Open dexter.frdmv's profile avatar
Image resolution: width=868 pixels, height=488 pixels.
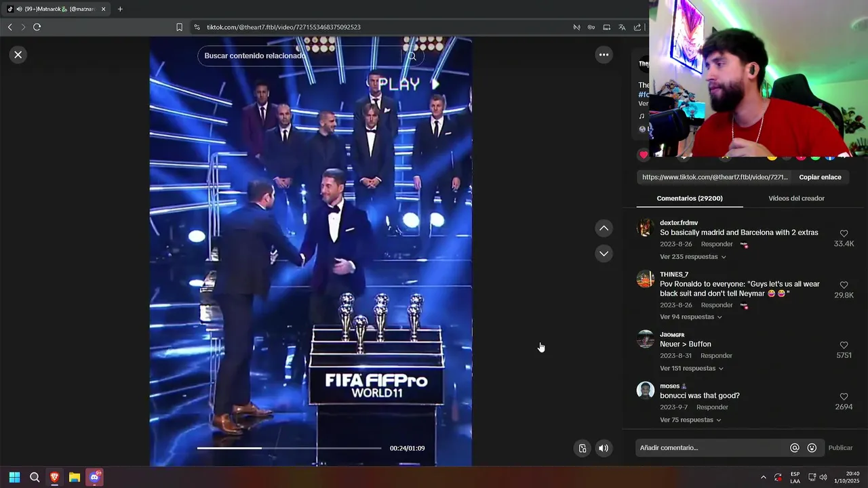646,228
